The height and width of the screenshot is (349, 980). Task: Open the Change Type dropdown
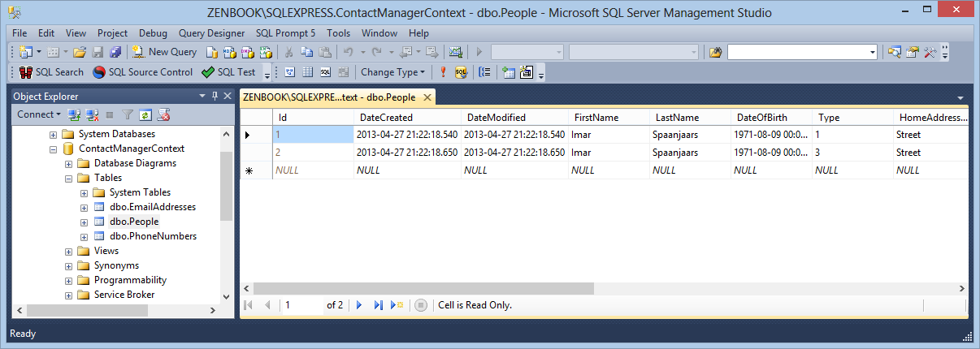[x=392, y=72]
